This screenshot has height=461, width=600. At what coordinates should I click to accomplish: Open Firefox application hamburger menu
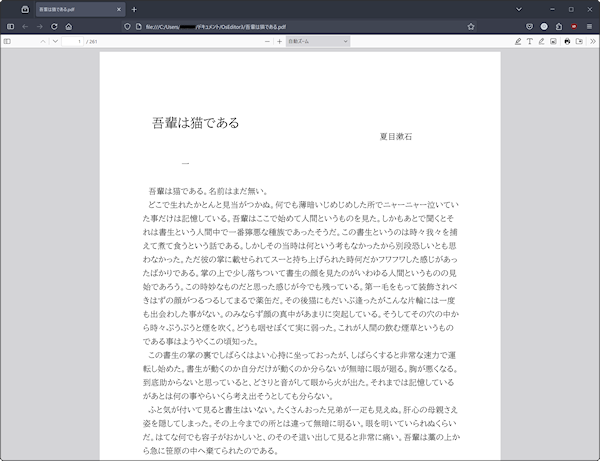coord(590,26)
